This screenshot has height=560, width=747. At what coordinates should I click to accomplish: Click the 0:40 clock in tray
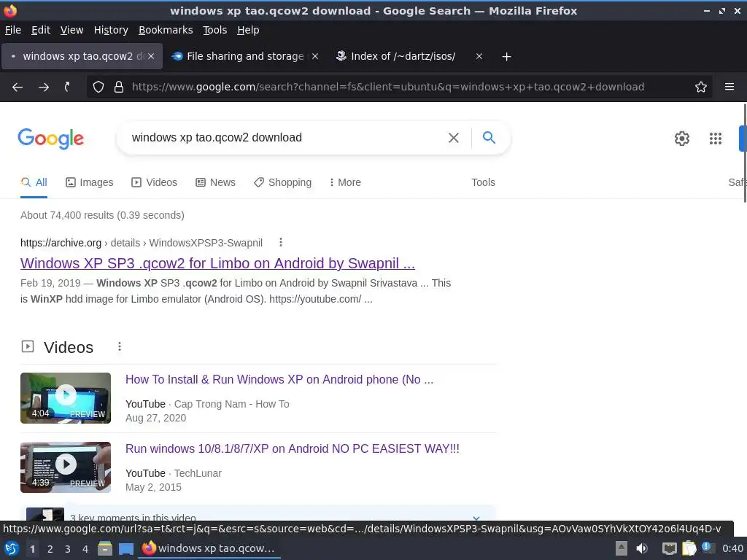[x=732, y=548]
